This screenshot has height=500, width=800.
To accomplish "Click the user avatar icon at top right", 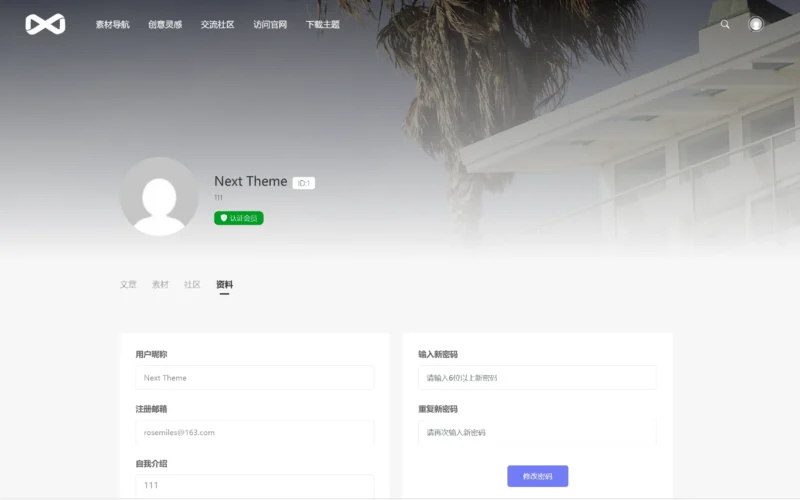I will [756, 24].
